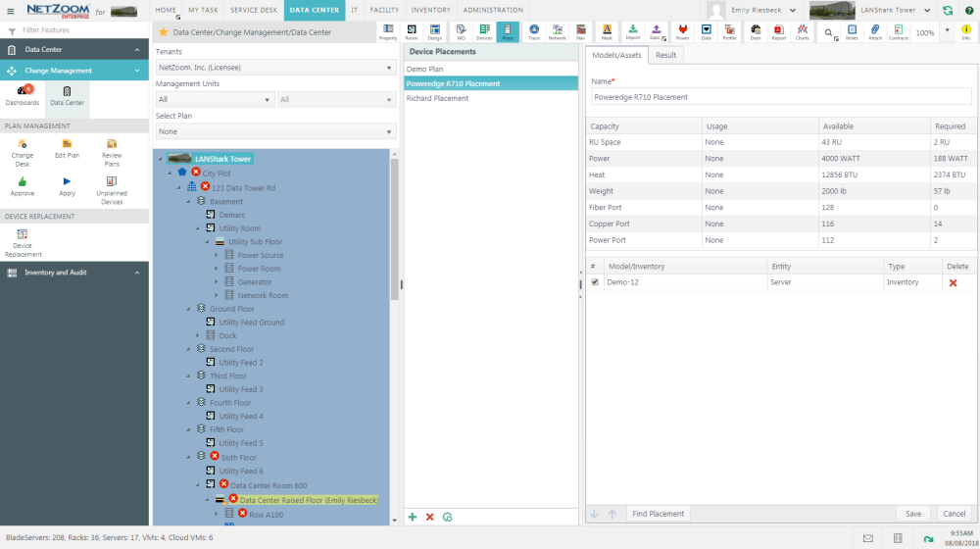This screenshot has height=549, width=980.
Task: Add a new device placement with plus icon
Action: click(413, 517)
